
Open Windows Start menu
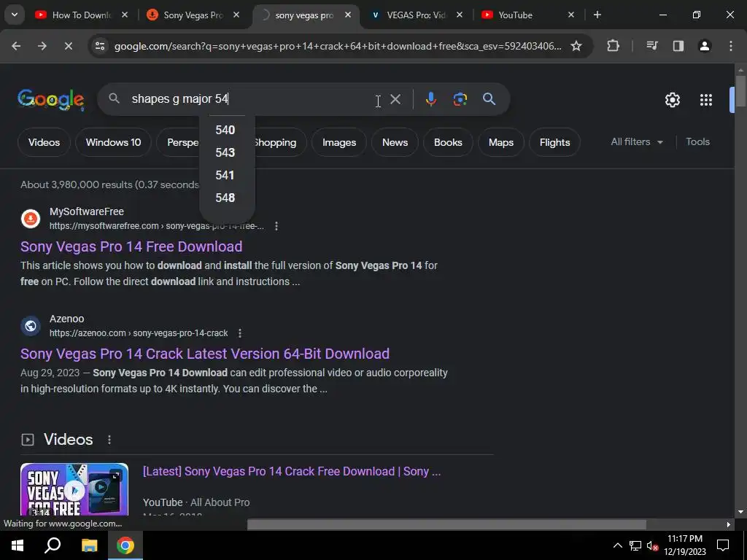click(x=18, y=545)
